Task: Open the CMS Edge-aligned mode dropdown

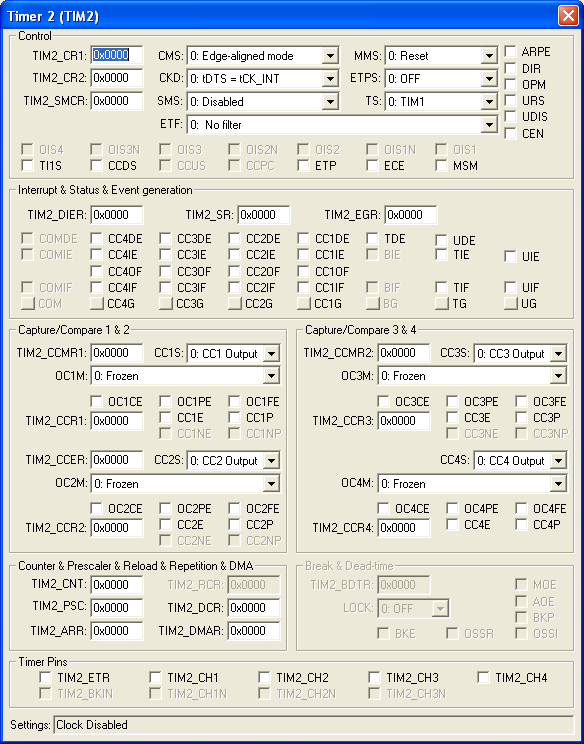Action: point(263,56)
